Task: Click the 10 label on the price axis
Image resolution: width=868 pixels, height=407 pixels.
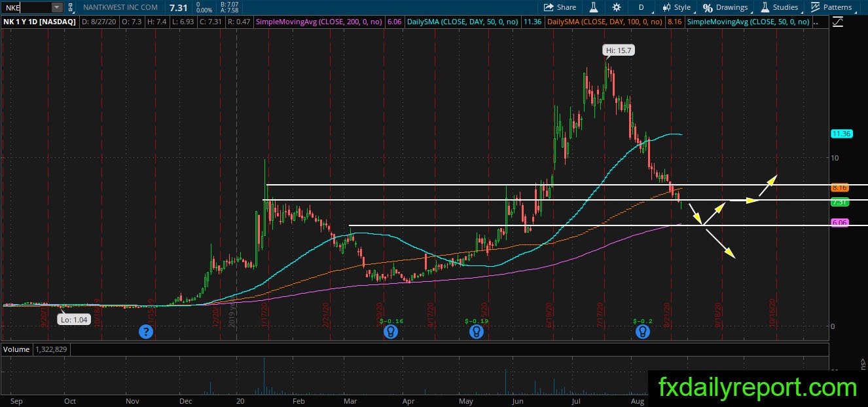Action: [835, 158]
